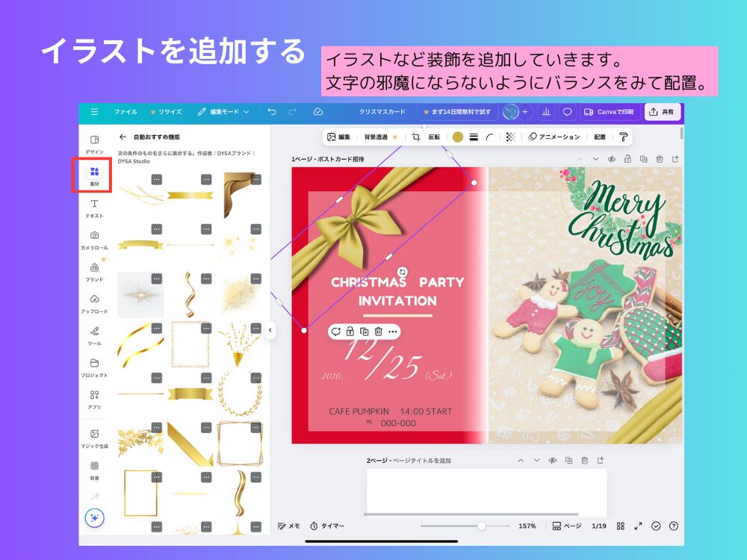Viewport: 747px width, 560px height.
Task: Open the ファイル menu
Action: pos(126,112)
